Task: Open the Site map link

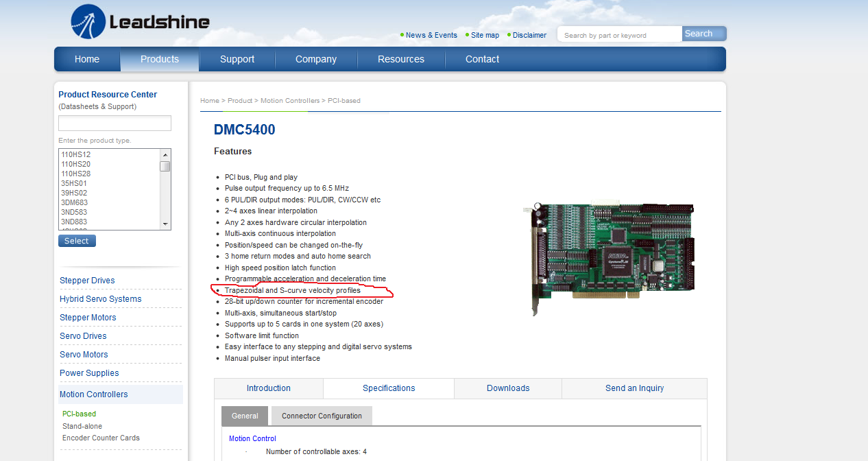Action: 485,35
